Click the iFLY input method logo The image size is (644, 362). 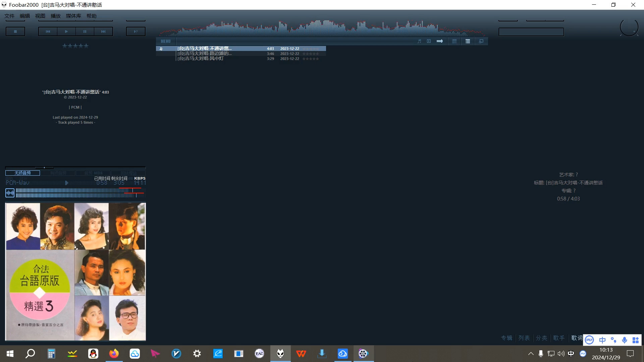[589, 340]
